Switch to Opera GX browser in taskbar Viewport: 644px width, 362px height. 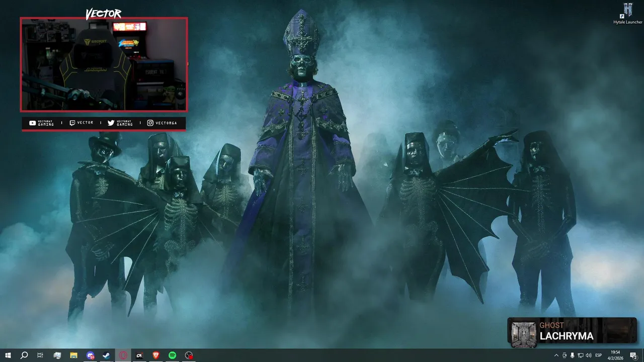click(x=123, y=355)
